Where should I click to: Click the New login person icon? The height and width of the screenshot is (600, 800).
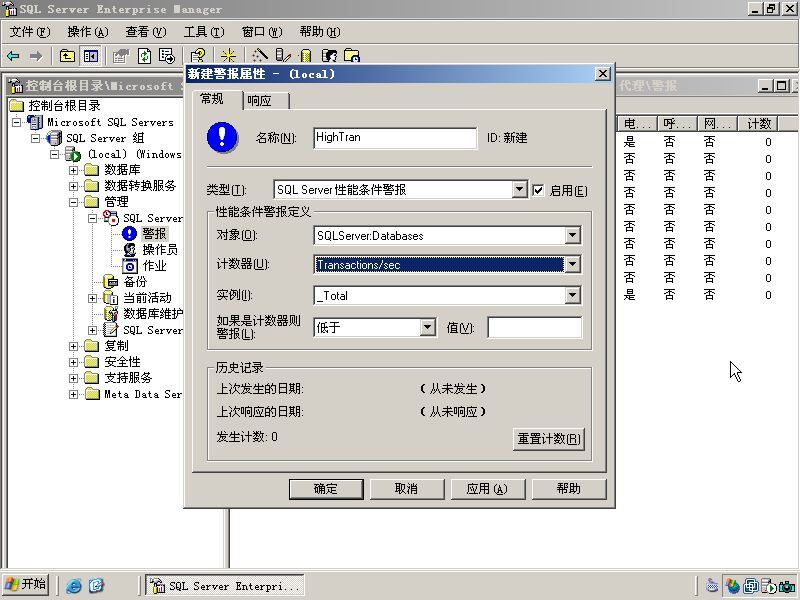[330, 56]
